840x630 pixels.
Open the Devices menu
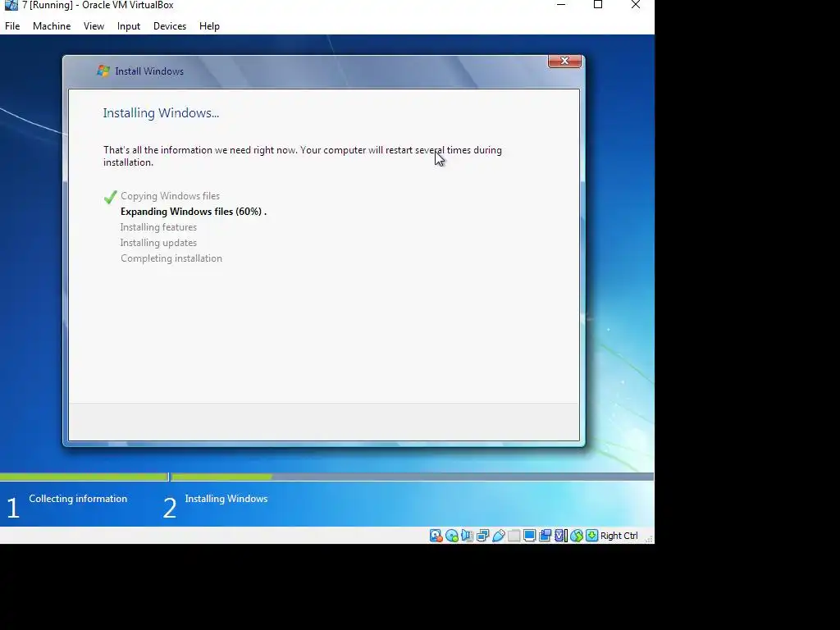[x=170, y=26]
